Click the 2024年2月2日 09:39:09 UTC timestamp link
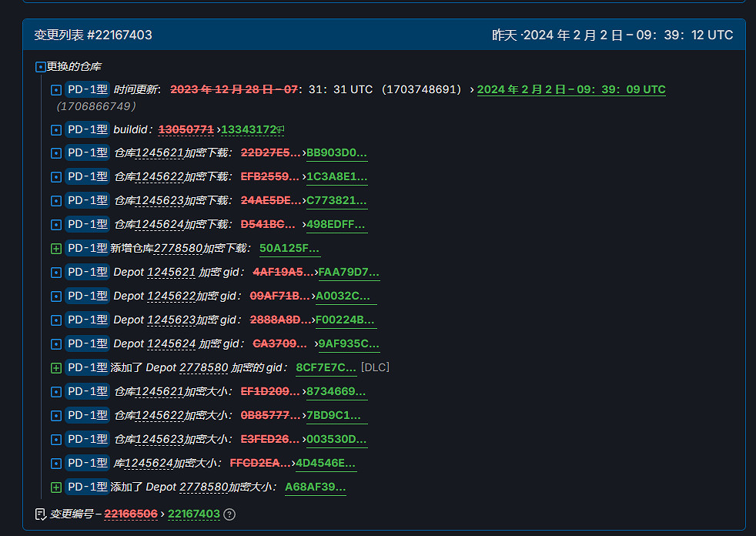Viewport: 756px width, 536px height. pyautogui.click(x=570, y=89)
